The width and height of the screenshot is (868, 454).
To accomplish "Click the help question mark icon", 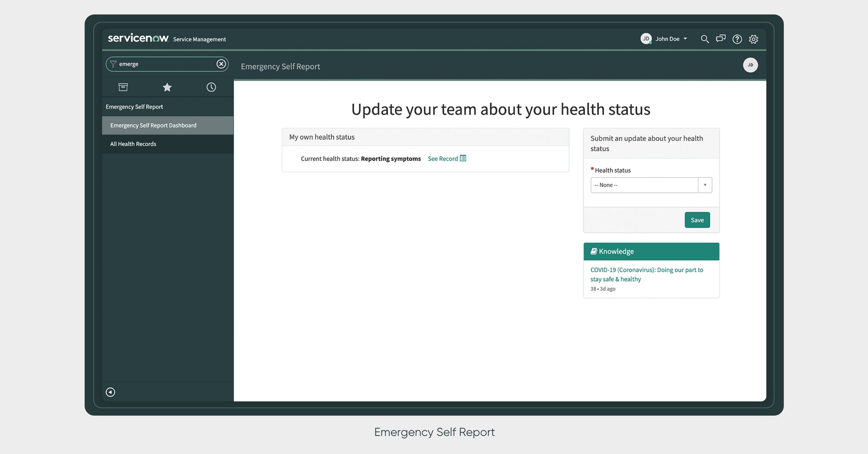I will coord(737,39).
